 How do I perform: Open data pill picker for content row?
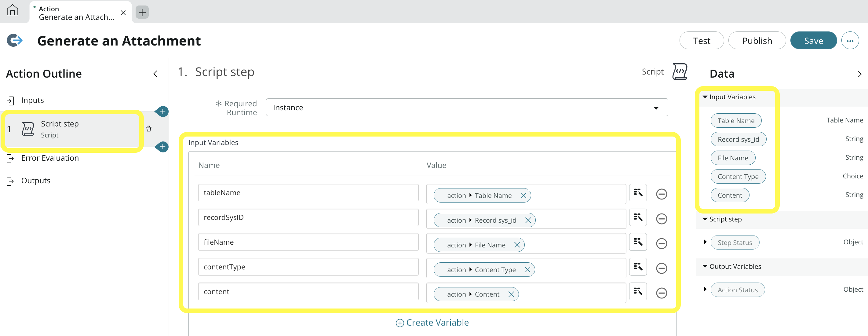[x=637, y=291]
